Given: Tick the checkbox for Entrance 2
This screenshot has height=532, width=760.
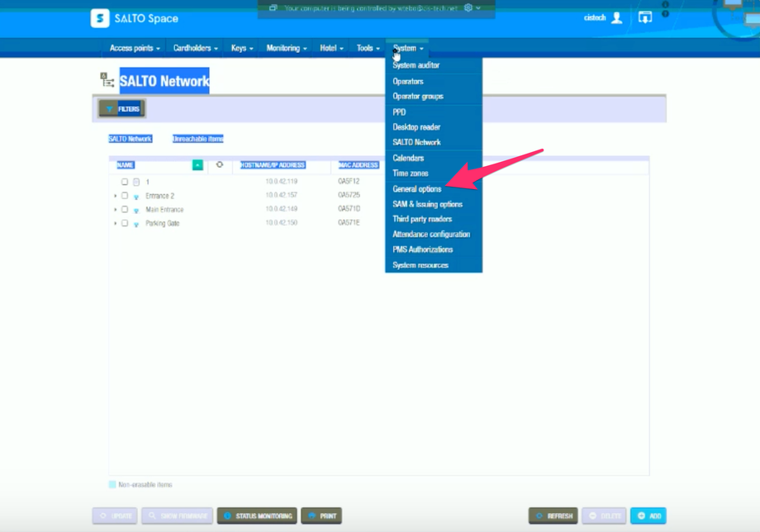Looking at the screenshot, I should pos(125,196).
